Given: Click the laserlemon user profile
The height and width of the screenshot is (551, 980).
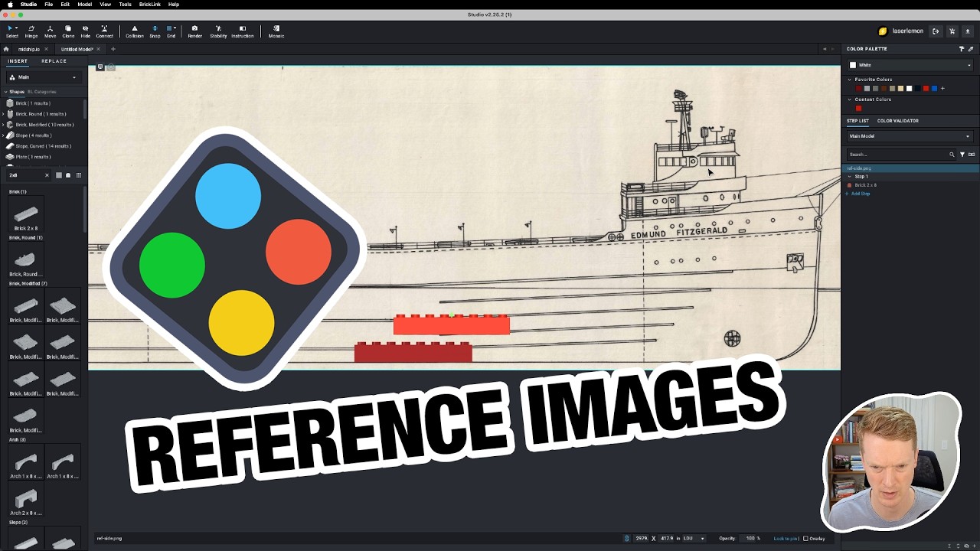Looking at the screenshot, I should coord(901,31).
